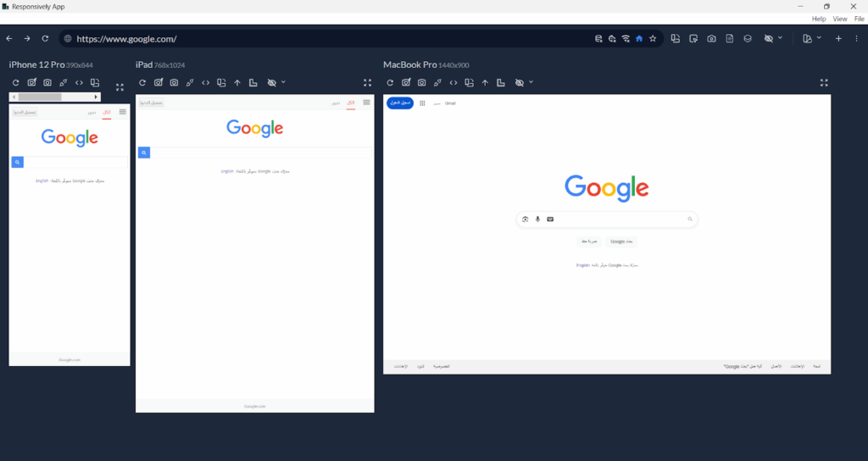Viewport: 868px width, 461px height.
Task: Take screenshot of all devices with camera icon
Action: 711,39
